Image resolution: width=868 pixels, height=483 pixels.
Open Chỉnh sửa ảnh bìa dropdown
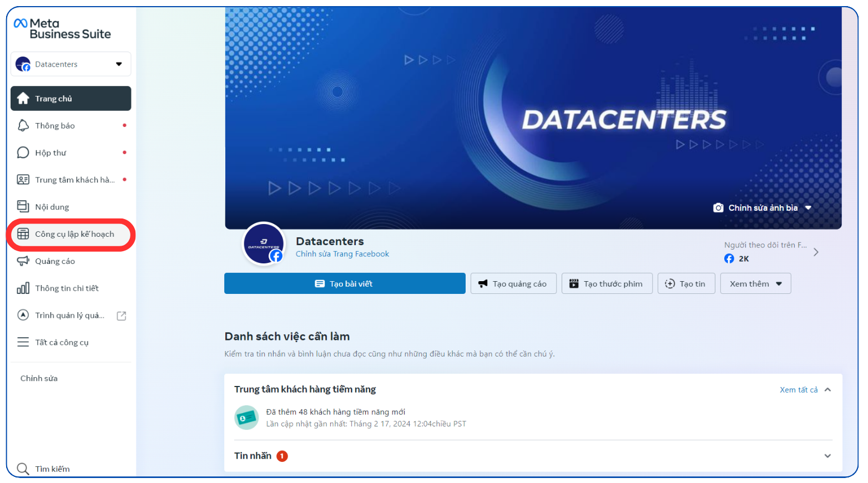[763, 208]
